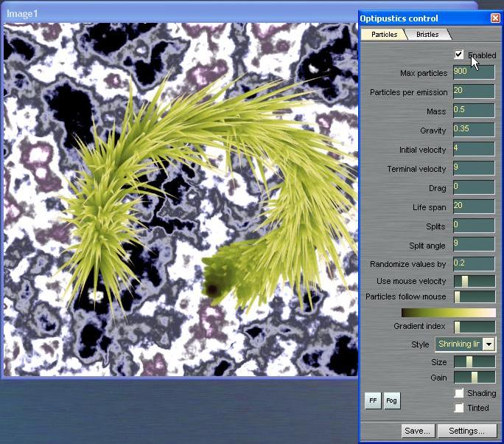Click the Gravity value field
This screenshot has height=444, width=504.
[x=473, y=131]
